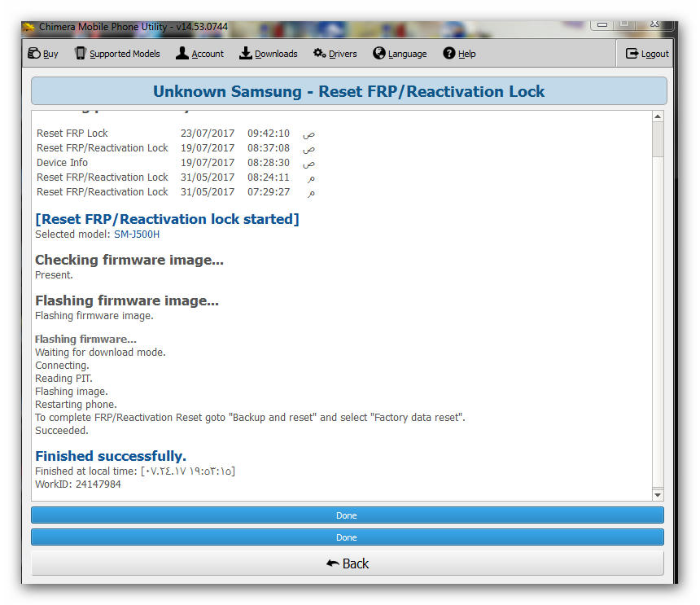The width and height of the screenshot is (700, 605).
Task: Click the scrollbar down arrow
Action: [658, 495]
